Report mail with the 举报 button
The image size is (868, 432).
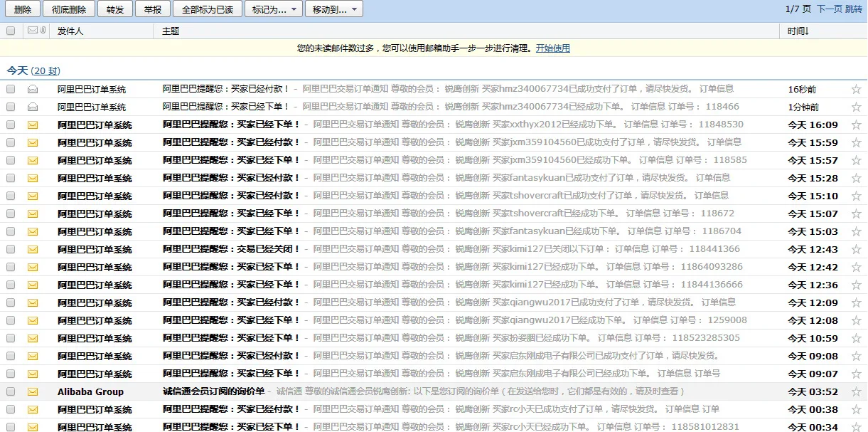[152, 9]
